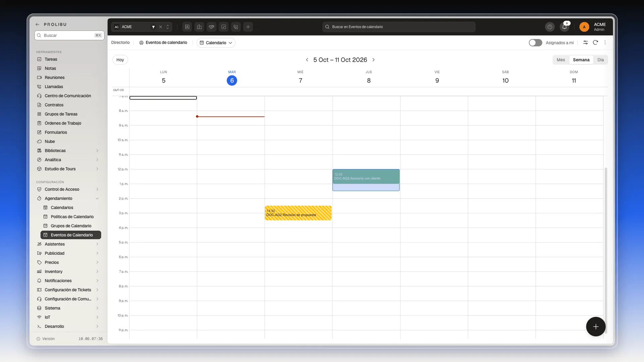The height and width of the screenshot is (362, 644).
Task: Switch to Día view
Action: [600, 60]
